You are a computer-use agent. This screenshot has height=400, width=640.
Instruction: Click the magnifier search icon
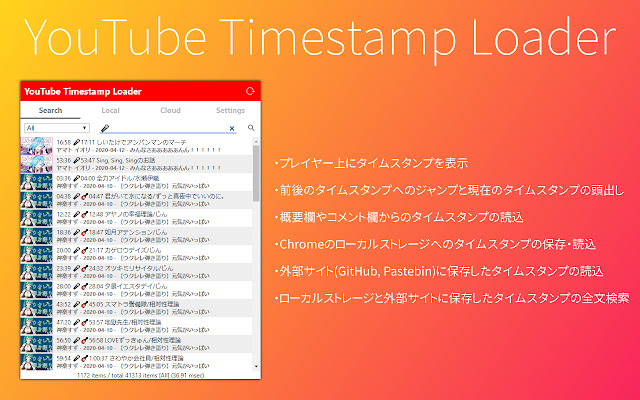[x=251, y=128]
